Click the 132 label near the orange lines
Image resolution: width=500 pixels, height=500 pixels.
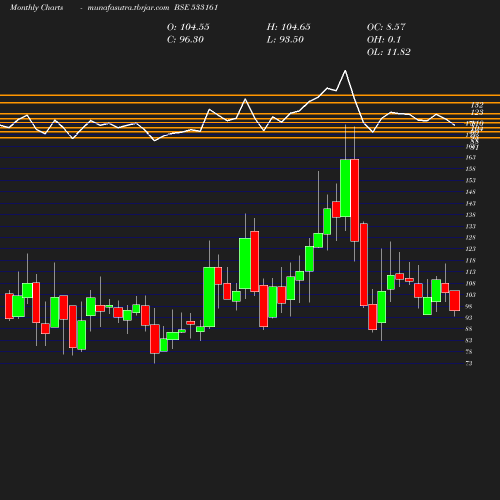click(x=477, y=105)
